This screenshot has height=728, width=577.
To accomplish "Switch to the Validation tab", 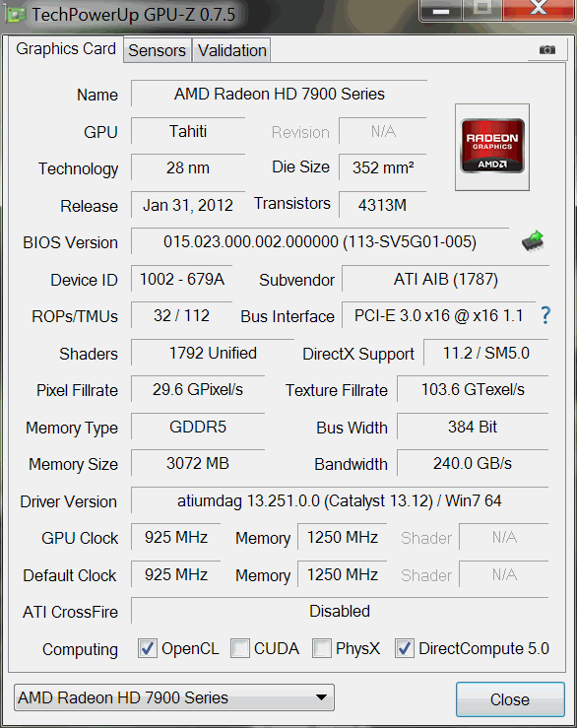I will (232, 50).
